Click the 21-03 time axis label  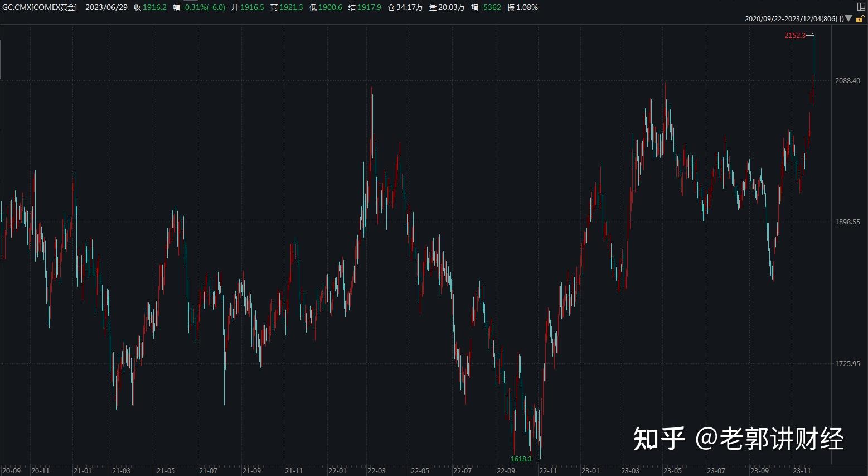[121, 471]
